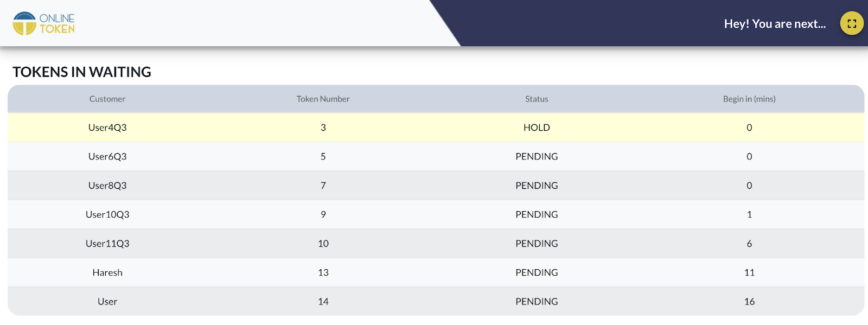Click begin time 0 in User6Q3 row
This screenshot has height=325, width=868.
749,156
